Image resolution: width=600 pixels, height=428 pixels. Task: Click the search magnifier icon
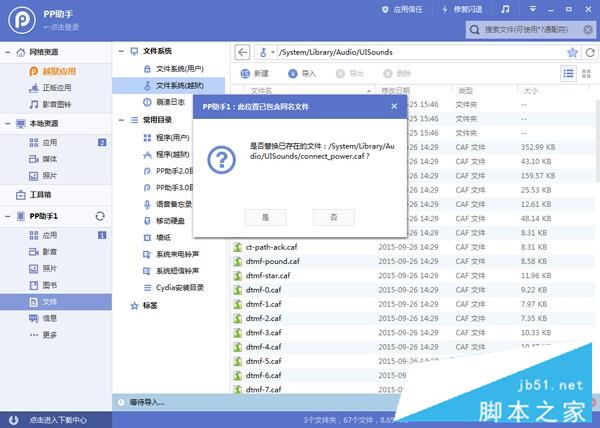[x=474, y=29]
